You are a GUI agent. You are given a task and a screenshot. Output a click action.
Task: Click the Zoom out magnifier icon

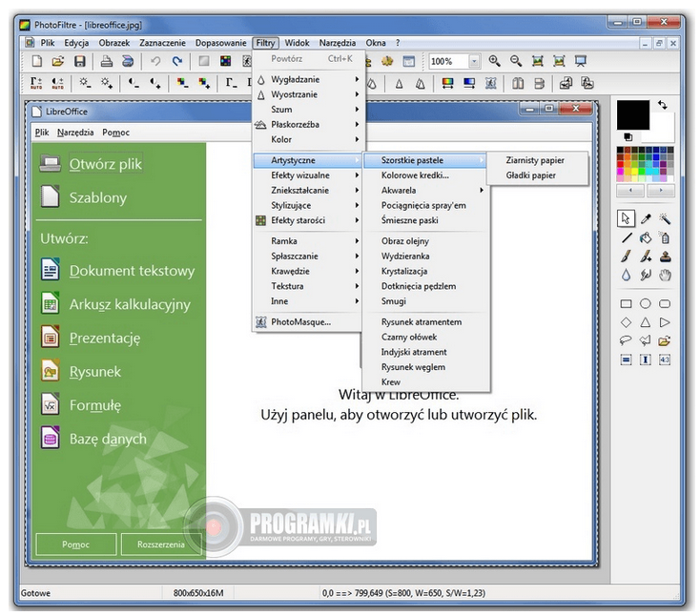pyautogui.click(x=516, y=61)
